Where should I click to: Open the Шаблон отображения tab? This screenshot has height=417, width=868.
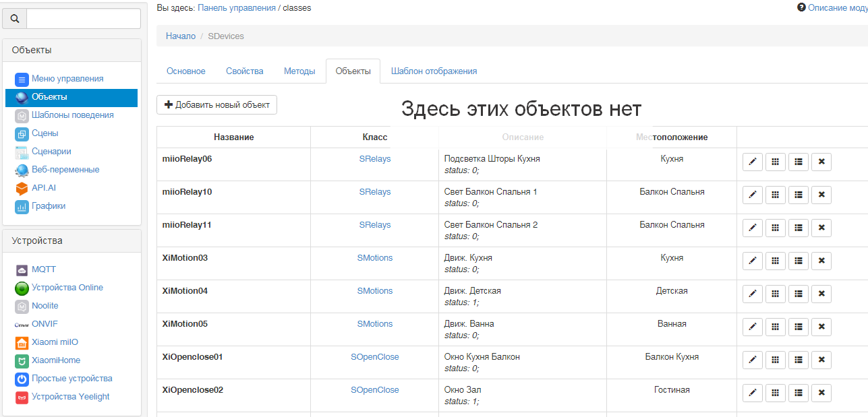[x=434, y=71]
